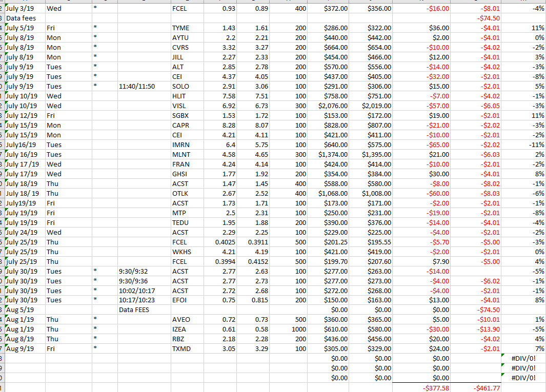Screen dimensions: 546x392
Task: Select the 0.4025 entry price cell
Action: [220, 242]
